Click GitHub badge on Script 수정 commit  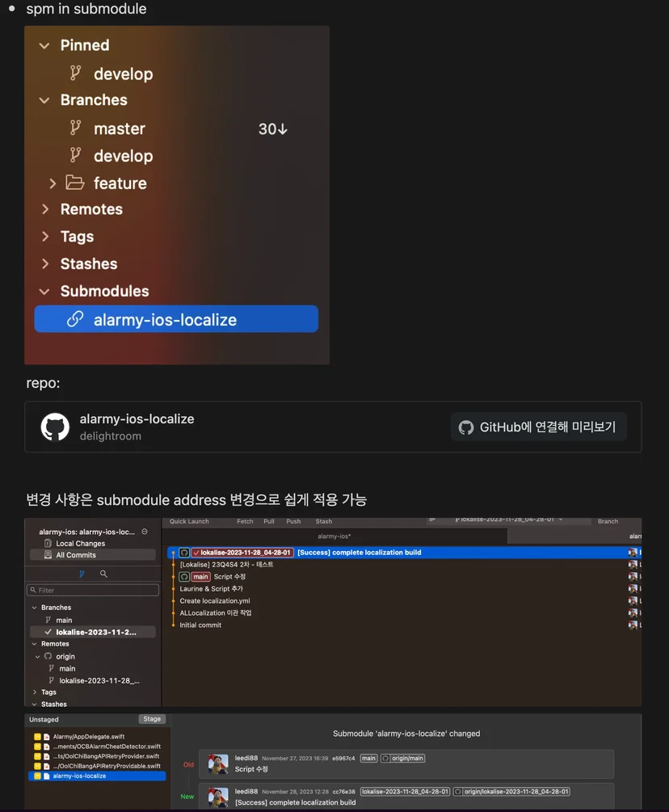tap(184, 577)
